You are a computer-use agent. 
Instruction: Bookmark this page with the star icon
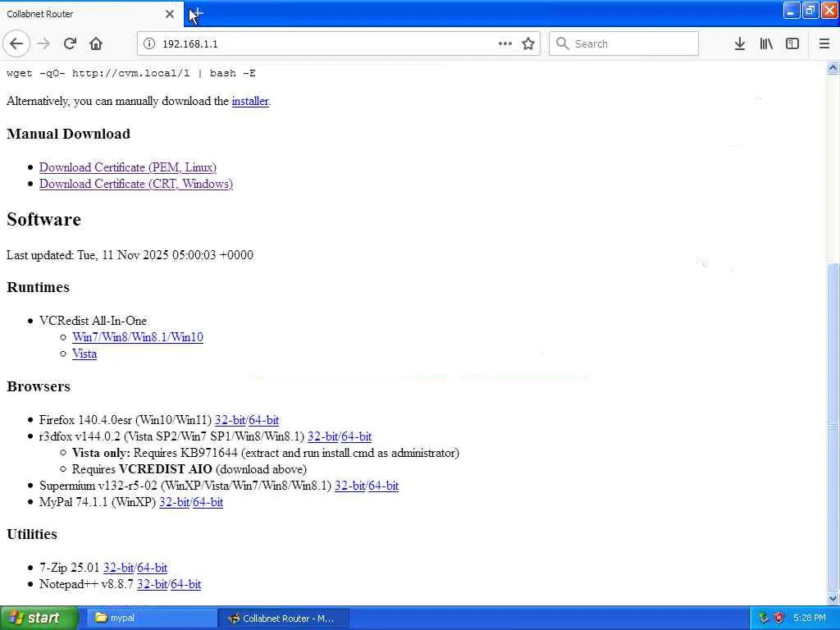click(528, 43)
